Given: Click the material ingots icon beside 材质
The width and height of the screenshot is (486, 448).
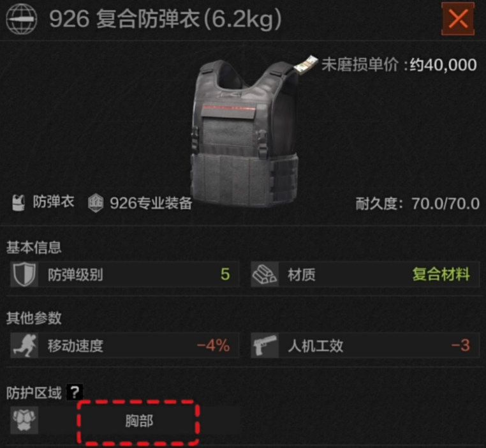Looking at the screenshot, I should coord(265,274).
